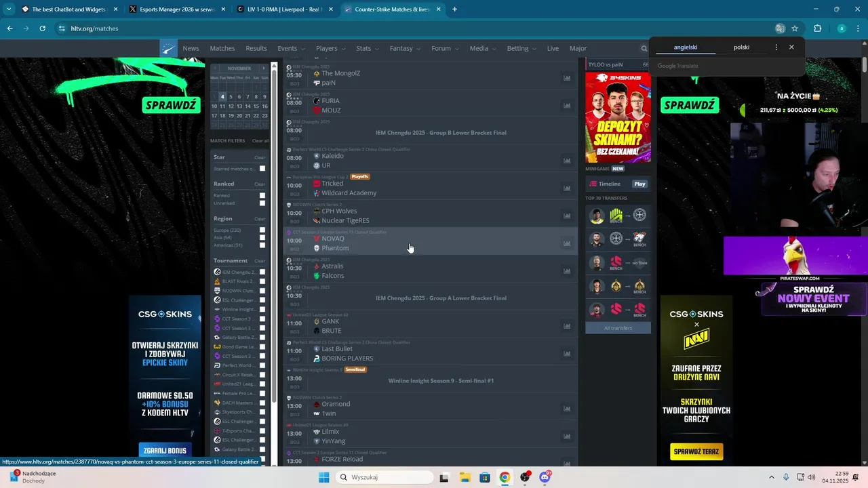Open Chrome three-dot menu
This screenshot has width=868, height=488.
858,28
